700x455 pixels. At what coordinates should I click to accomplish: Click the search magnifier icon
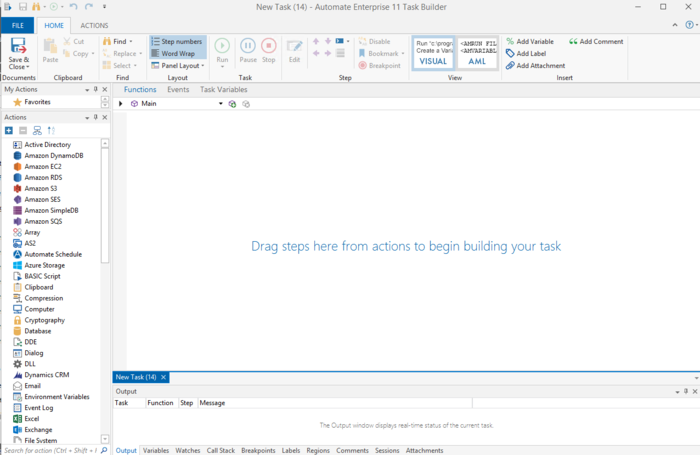[x=104, y=450]
